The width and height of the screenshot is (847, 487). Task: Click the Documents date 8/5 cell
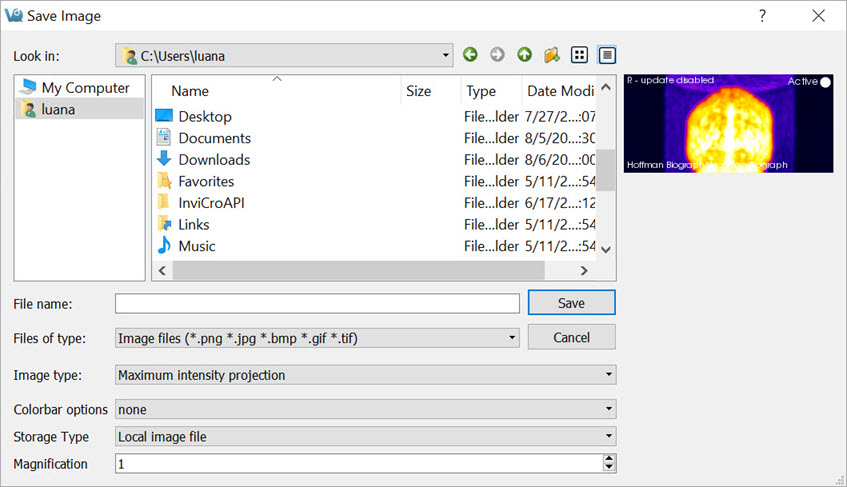coord(560,138)
